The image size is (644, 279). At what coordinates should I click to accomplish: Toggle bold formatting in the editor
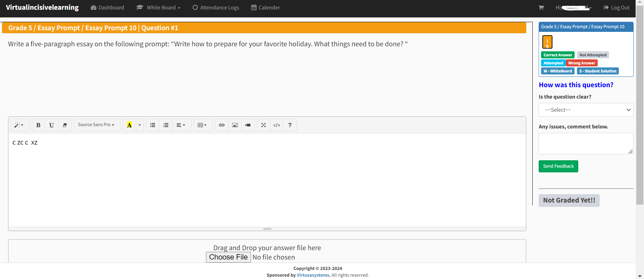click(x=38, y=125)
